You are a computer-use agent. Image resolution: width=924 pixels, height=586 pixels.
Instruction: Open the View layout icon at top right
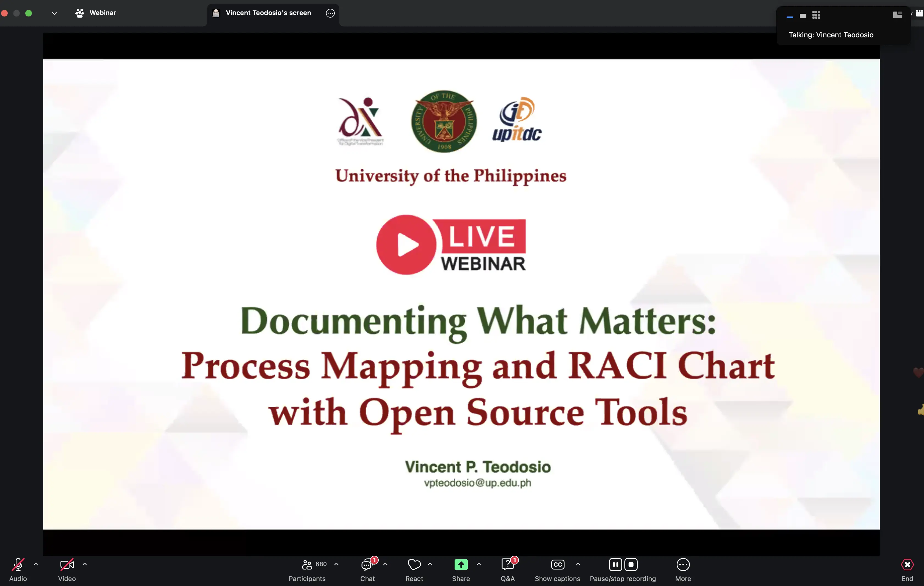click(919, 13)
